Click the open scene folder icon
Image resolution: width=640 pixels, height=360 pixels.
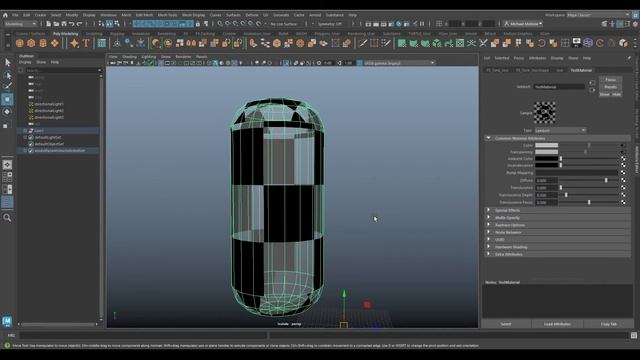click(56, 24)
